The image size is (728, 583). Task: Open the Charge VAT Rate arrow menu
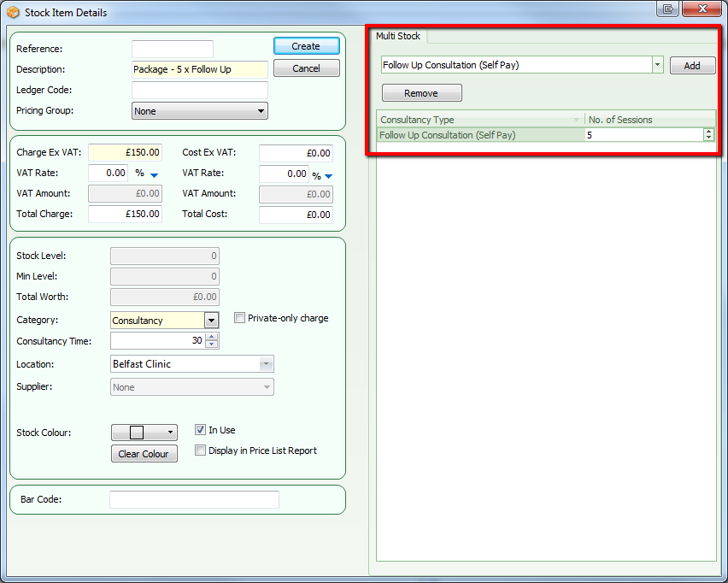tap(154, 175)
